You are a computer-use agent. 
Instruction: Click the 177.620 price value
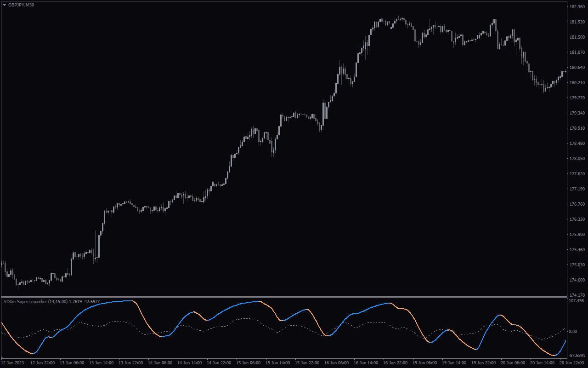click(577, 174)
